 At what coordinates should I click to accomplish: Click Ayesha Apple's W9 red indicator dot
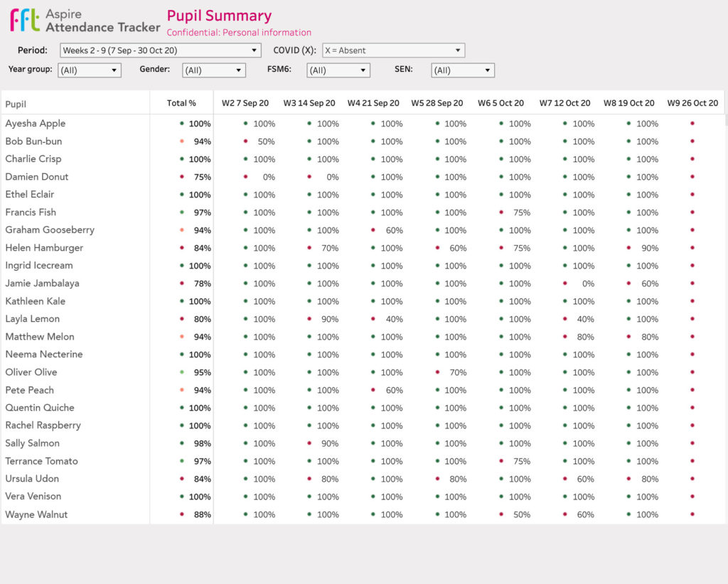(x=692, y=124)
